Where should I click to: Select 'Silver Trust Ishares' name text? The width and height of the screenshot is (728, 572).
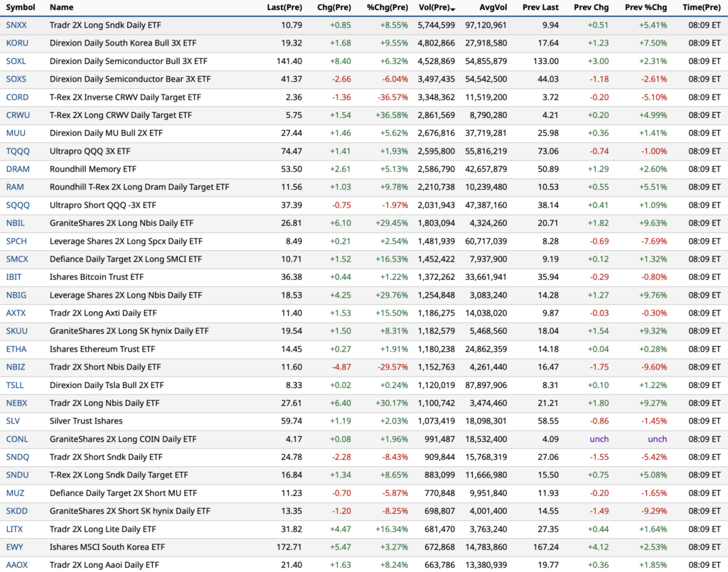(x=86, y=421)
